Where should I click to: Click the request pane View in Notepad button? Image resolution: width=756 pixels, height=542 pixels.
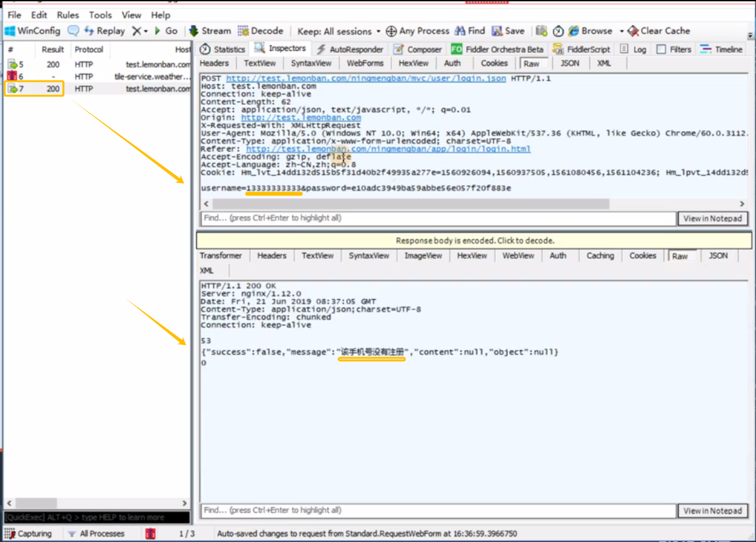pyautogui.click(x=713, y=219)
